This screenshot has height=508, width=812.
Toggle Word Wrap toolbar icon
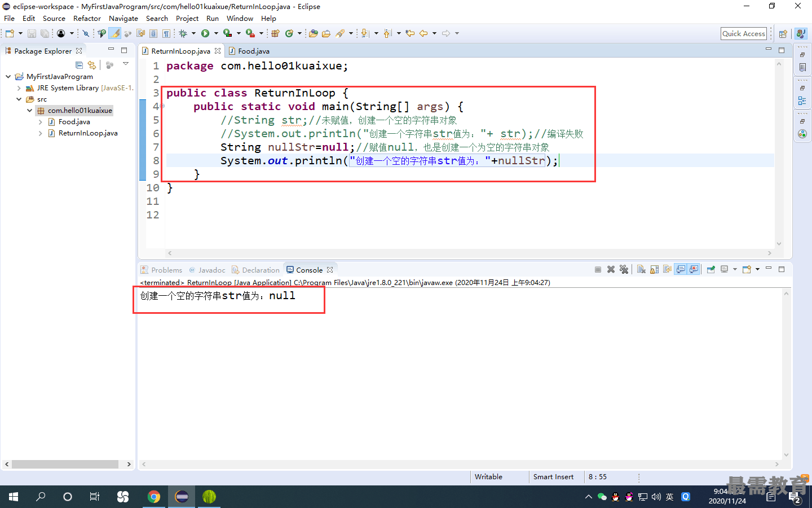[x=140, y=33]
